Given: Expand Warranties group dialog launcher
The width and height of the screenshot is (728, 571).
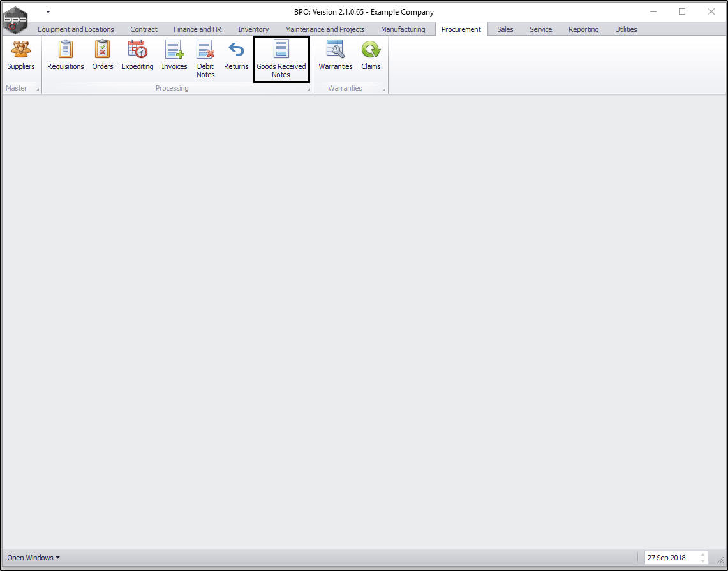Looking at the screenshot, I should [x=383, y=89].
